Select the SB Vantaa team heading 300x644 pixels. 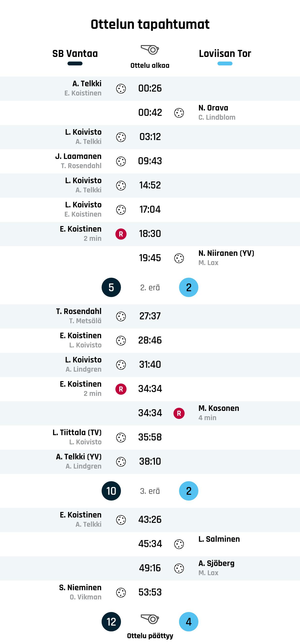75,54
